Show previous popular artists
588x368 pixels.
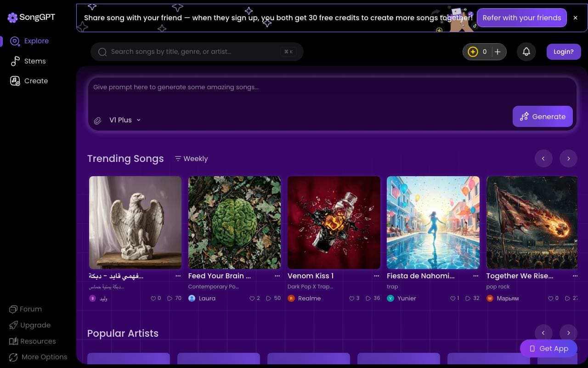coord(543,333)
